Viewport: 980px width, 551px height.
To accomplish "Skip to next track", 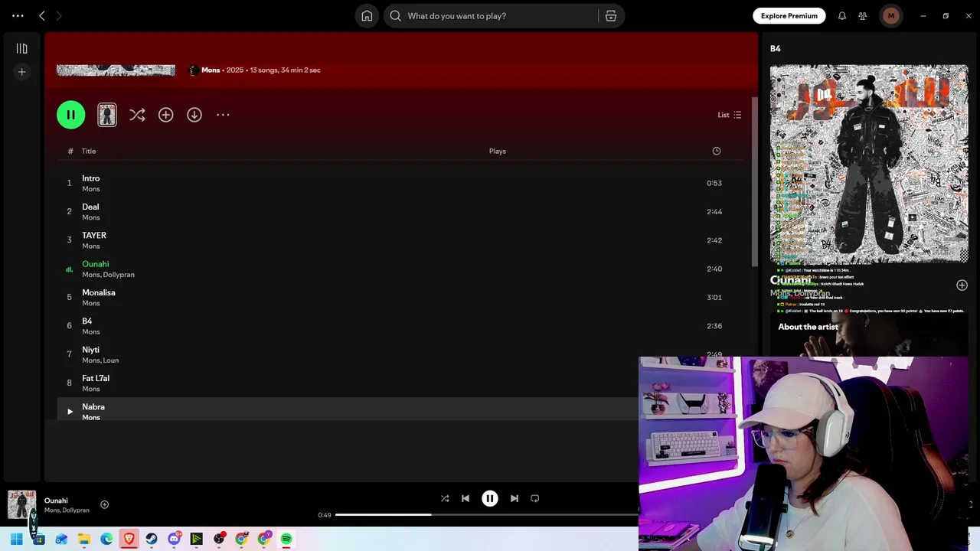I will tap(514, 498).
